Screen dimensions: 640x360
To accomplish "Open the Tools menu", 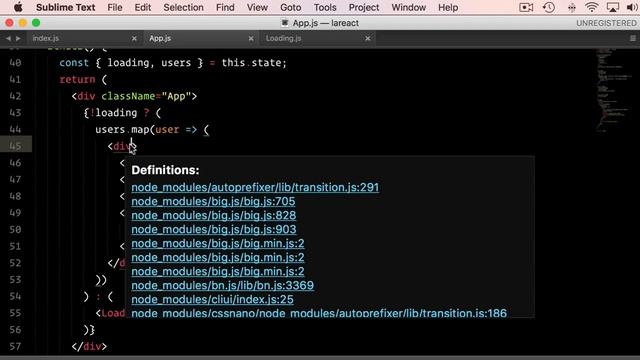I will (x=325, y=7).
